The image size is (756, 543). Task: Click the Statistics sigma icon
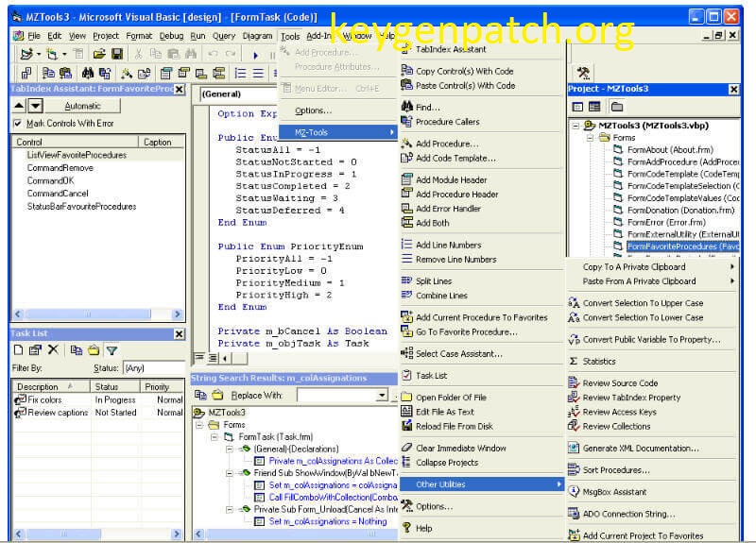coord(574,361)
